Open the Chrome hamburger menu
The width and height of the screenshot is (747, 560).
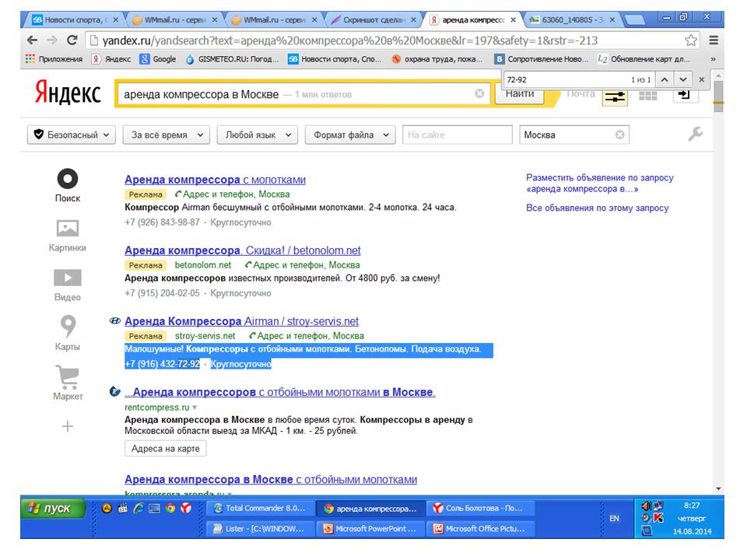pos(714,40)
